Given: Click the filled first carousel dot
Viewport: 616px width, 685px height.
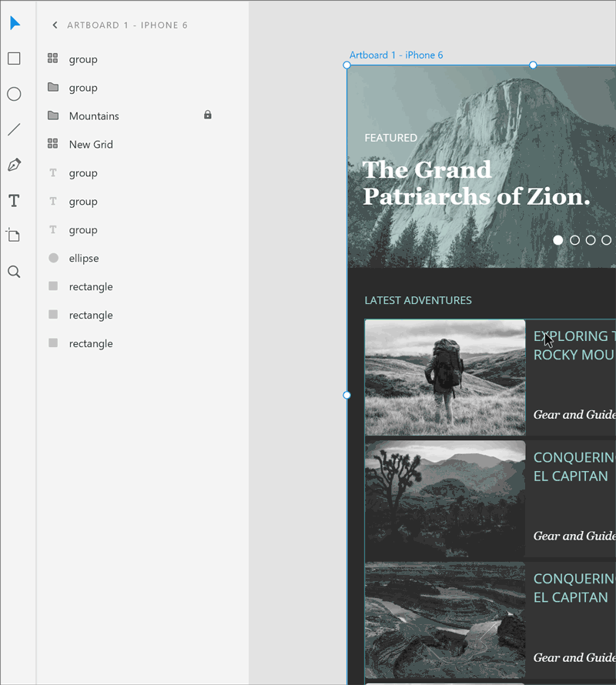Looking at the screenshot, I should [x=557, y=240].
